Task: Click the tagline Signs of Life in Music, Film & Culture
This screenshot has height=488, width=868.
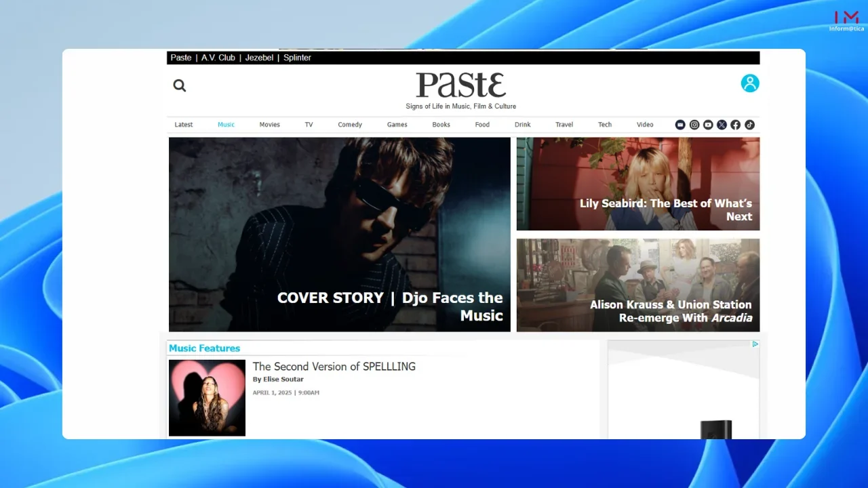Action: coord(461,106)
